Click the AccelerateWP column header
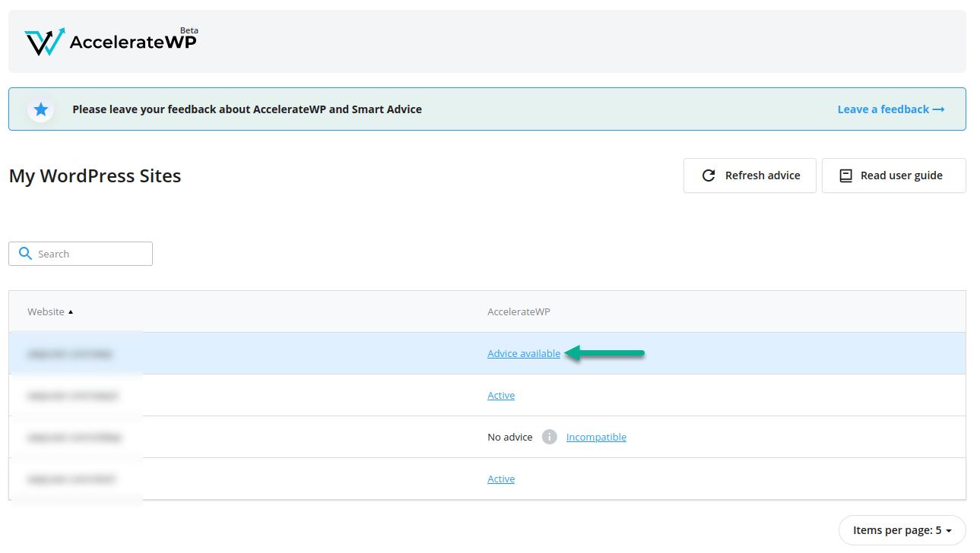980x553 pixels. (x=519, y=311)
